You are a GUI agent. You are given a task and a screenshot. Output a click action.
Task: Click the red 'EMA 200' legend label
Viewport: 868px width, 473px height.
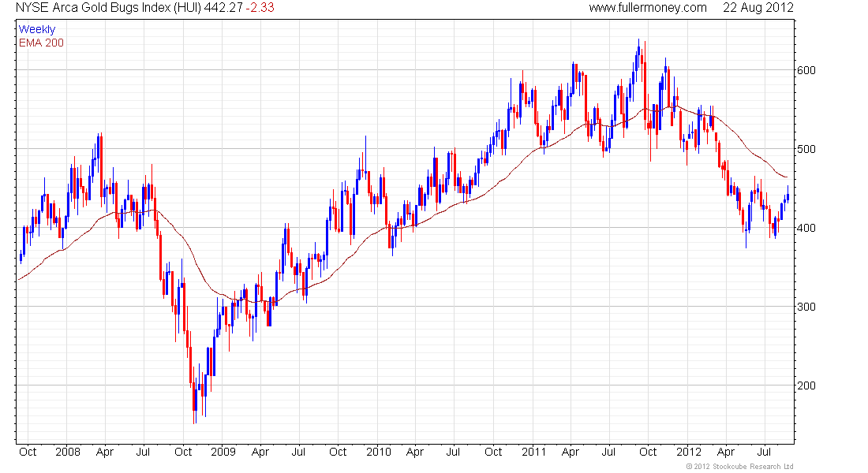41,43
